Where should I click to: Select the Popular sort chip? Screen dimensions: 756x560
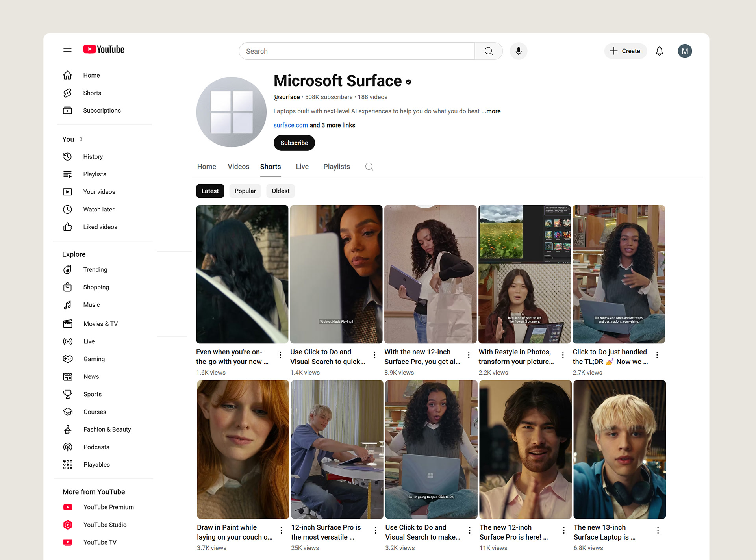pos(245,191)
